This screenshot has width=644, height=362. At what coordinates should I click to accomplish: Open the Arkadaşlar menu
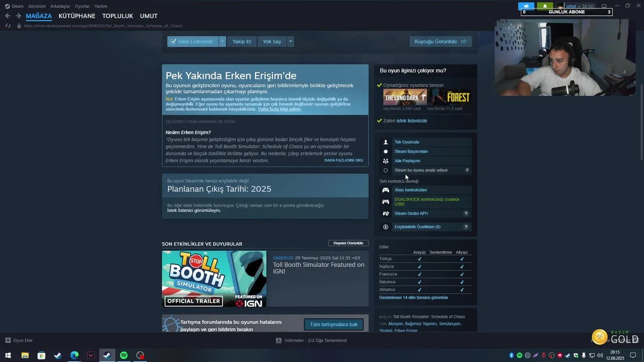coord(60,6)
